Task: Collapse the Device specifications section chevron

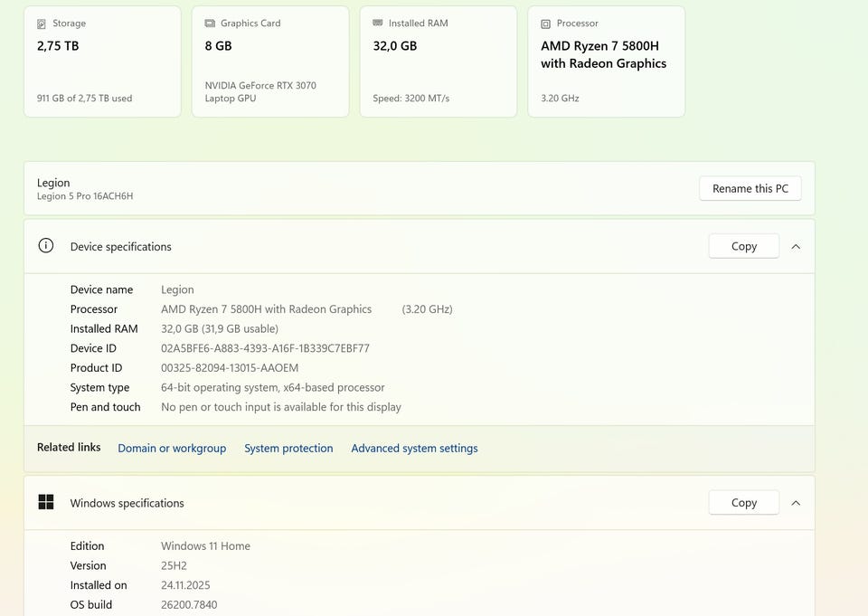Action: tap(796, 246)
